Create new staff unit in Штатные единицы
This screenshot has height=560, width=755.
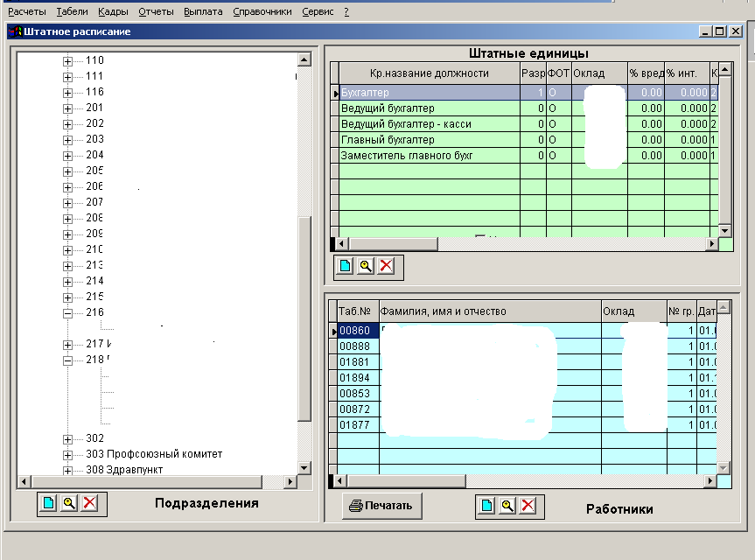pos(346,266)
